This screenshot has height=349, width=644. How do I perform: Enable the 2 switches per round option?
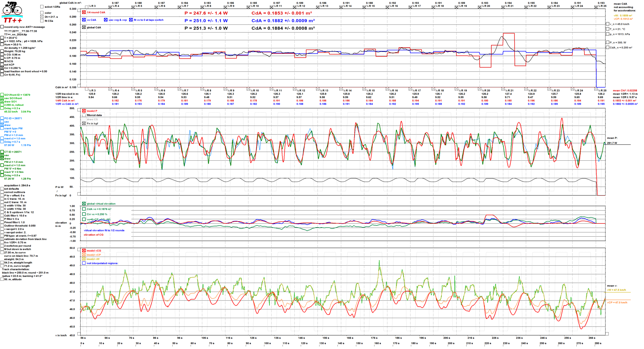point(2,246)
